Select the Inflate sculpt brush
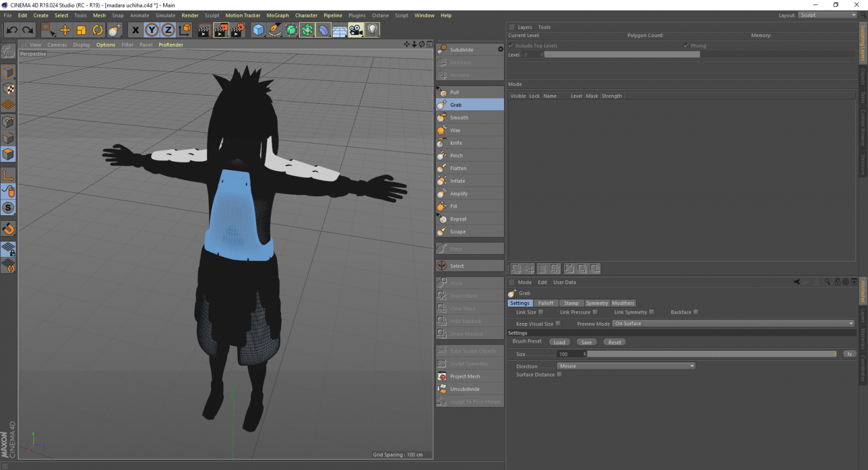 470,181
